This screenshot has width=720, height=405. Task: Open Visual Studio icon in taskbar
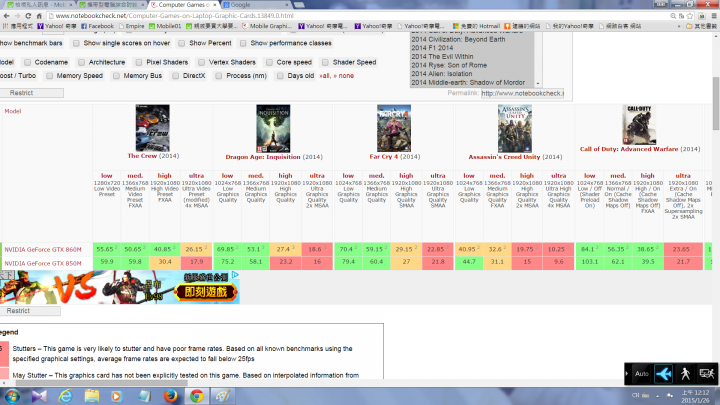tap(39, 396)
